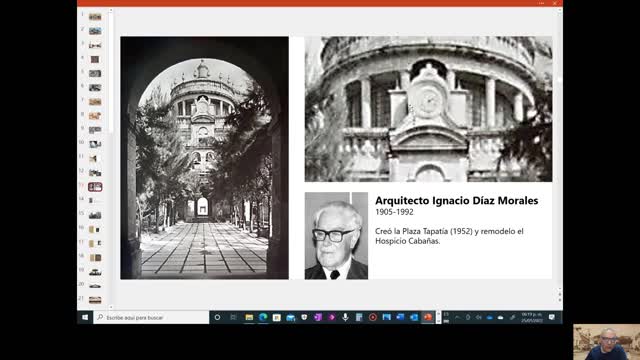Click the ellipsis options at window top
The width and height of the screenshot is (640, 360).
tap(541, 3)
